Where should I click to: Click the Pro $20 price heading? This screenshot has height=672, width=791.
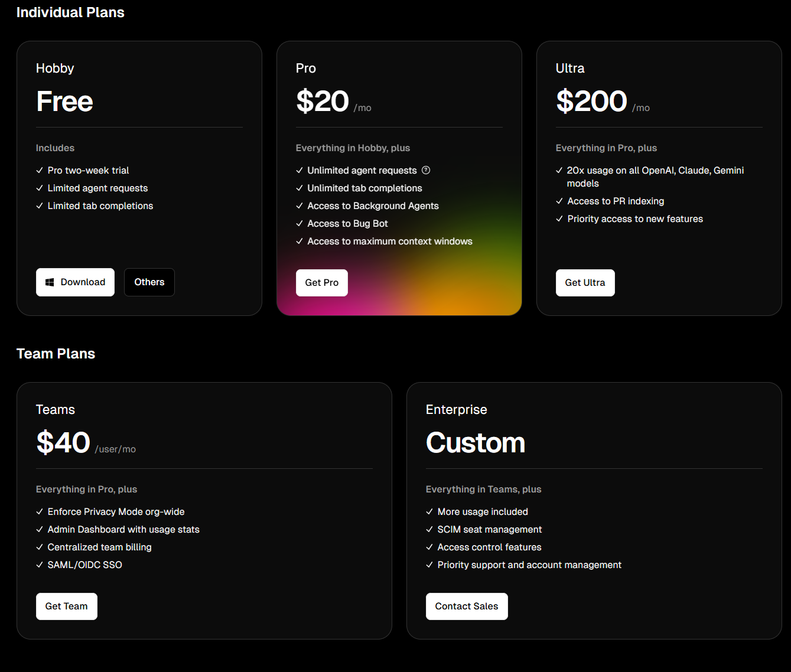point(323,101)
